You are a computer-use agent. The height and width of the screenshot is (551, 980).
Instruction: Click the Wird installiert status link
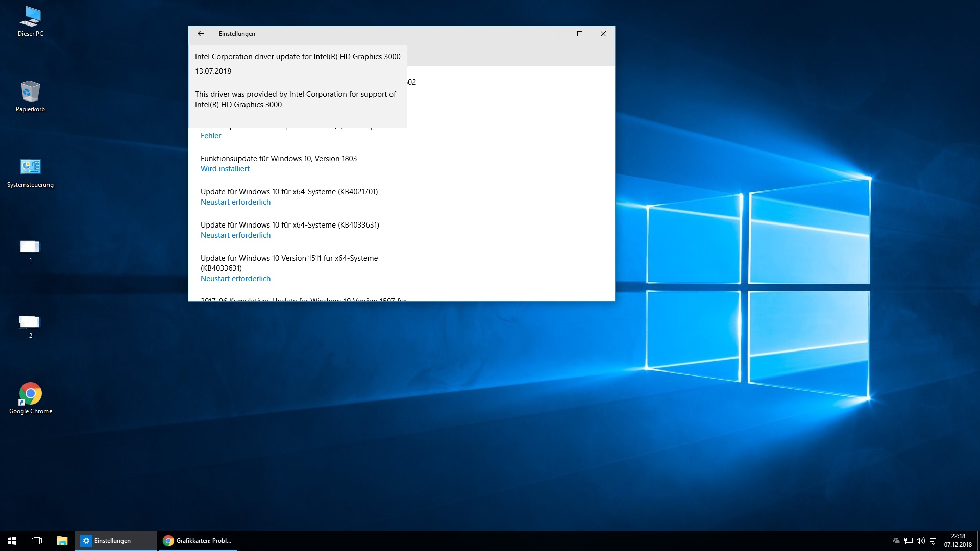pos(225,169)
